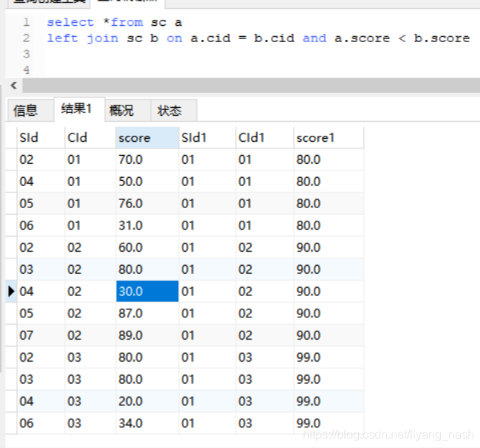This screenshot has width=480, height=448.
Task: Click score1 cell 99.0 in the 20.0 row
Action: click(x=329, y=402)
